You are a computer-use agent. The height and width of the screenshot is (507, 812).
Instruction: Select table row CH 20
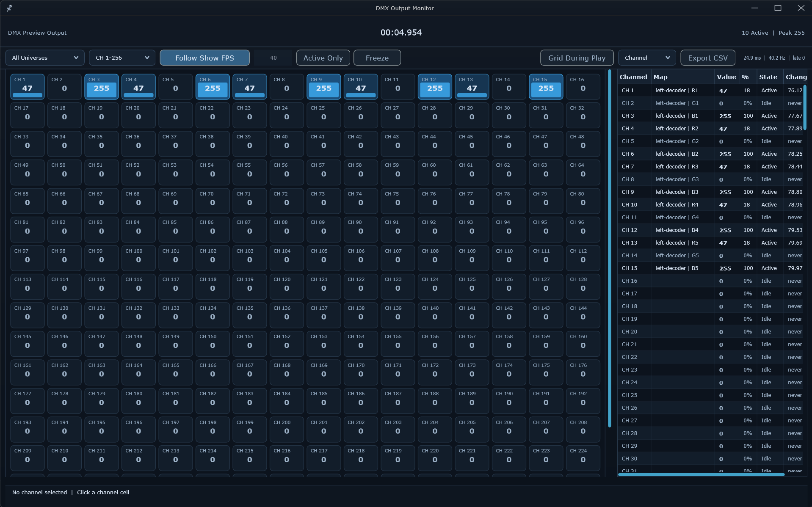[x=710, y=332]
